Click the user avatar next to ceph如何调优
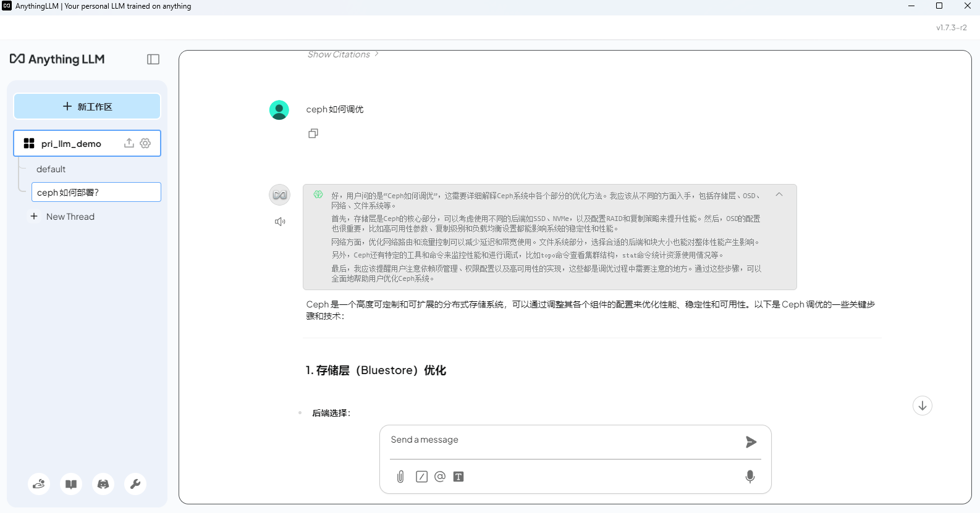The image size is (980, 513). click(279, 110)
